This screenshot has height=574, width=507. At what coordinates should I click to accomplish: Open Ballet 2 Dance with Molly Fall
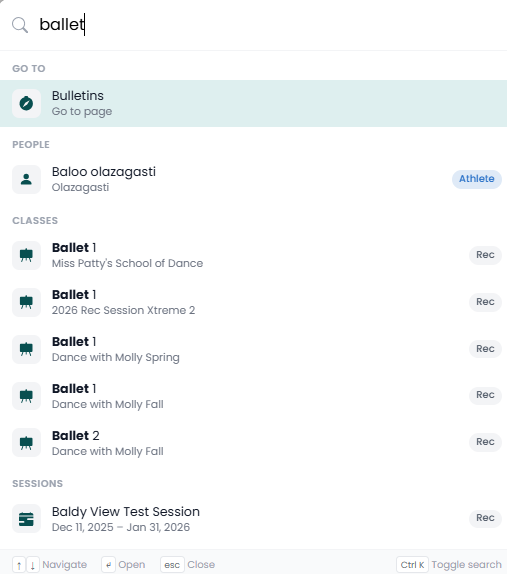[x=253, y=443]
